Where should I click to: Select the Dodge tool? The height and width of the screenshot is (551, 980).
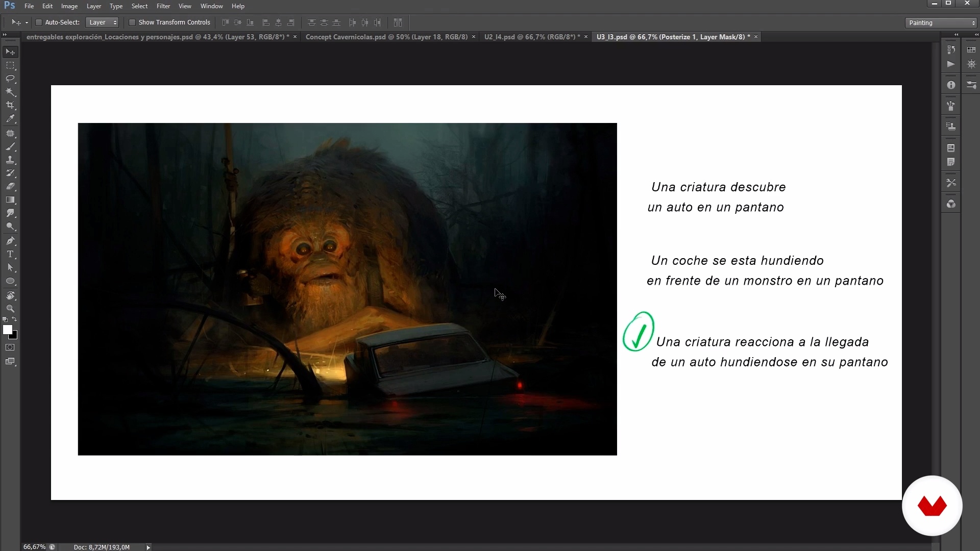(x=10, y=226)
